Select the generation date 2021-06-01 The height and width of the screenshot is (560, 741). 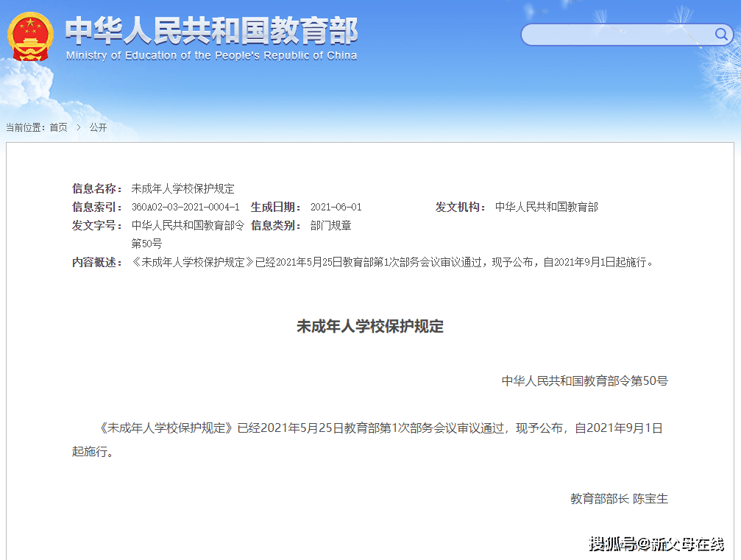click(x=336, y=207)
